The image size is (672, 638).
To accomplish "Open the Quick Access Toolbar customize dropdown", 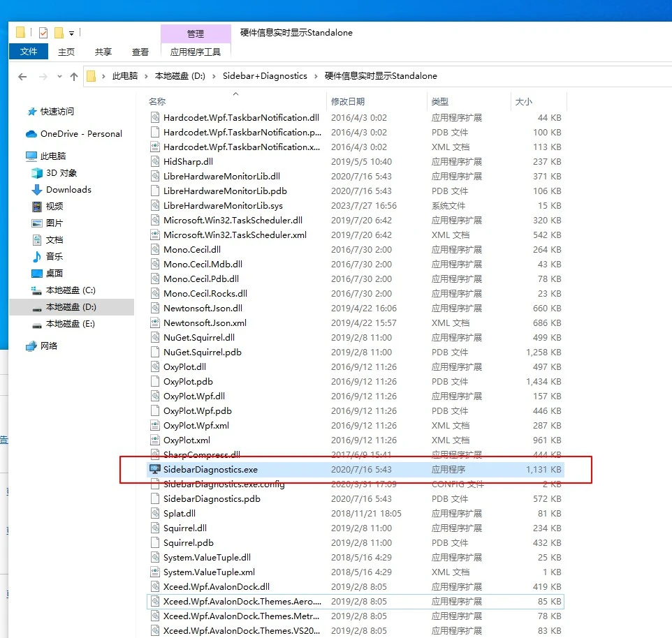I will point(72,33).
